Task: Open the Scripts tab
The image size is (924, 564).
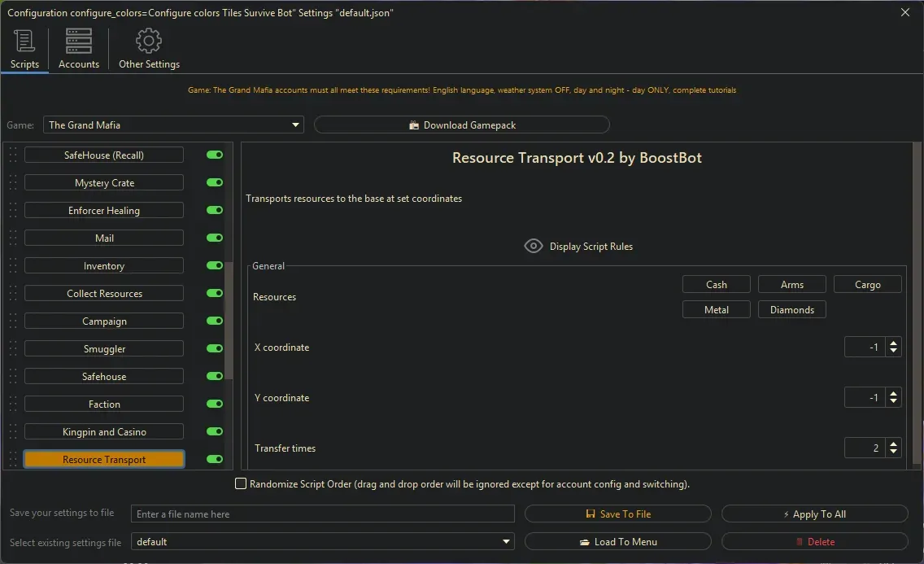Action: tap(24, 48)
